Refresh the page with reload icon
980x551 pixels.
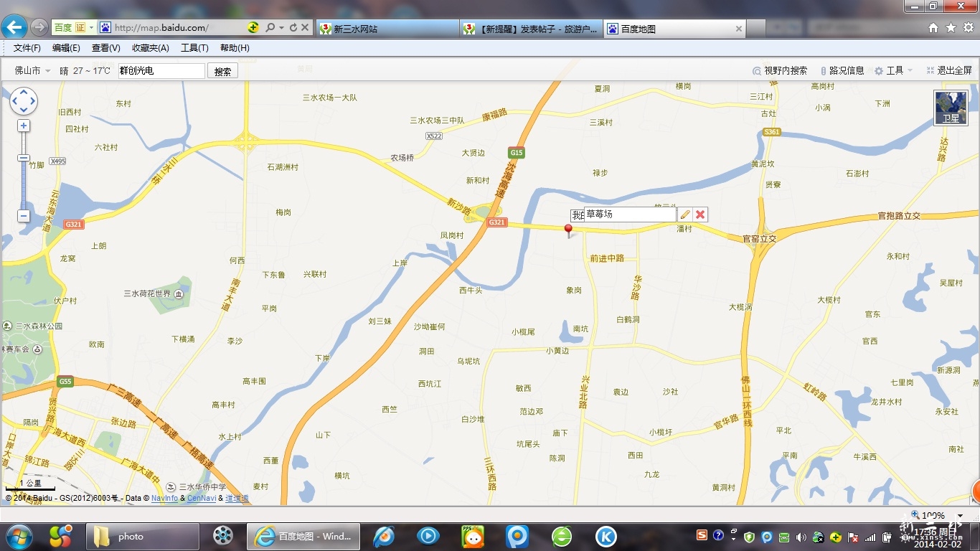click(293, 28)
